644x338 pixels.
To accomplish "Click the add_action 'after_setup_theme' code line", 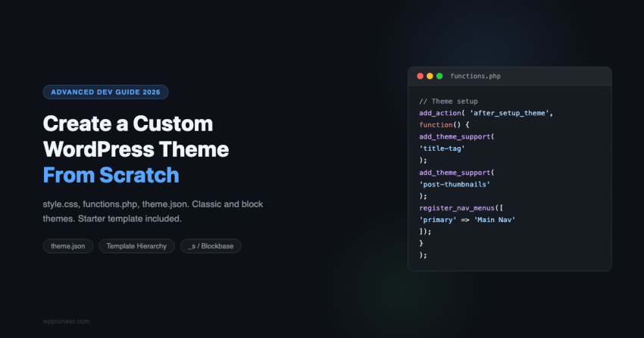I will point(486,113).
